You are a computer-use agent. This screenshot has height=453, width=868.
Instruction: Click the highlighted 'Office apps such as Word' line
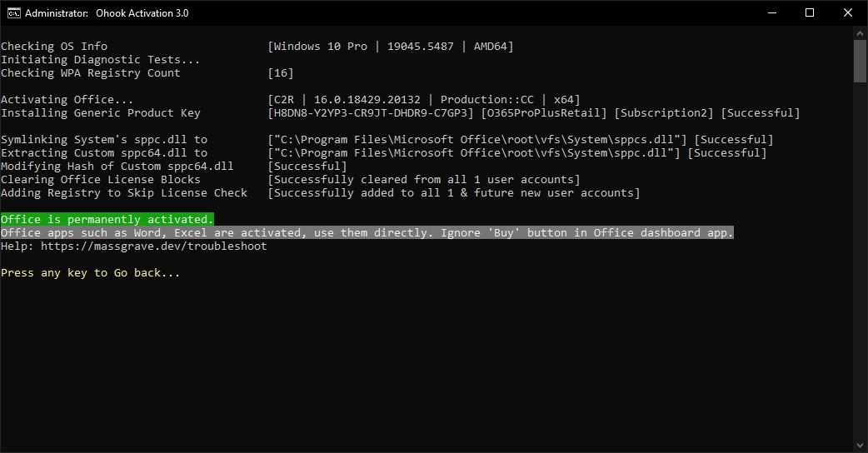click(x=367, y=233)
